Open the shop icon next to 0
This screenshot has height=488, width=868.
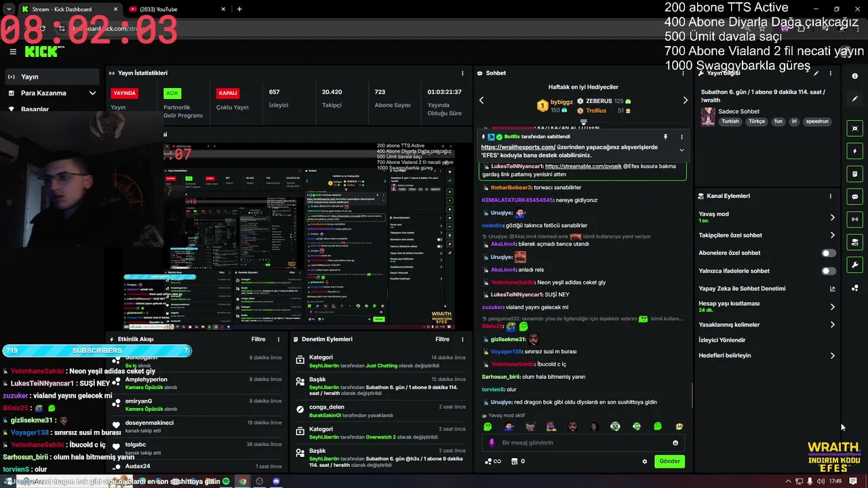coord(514,462)
